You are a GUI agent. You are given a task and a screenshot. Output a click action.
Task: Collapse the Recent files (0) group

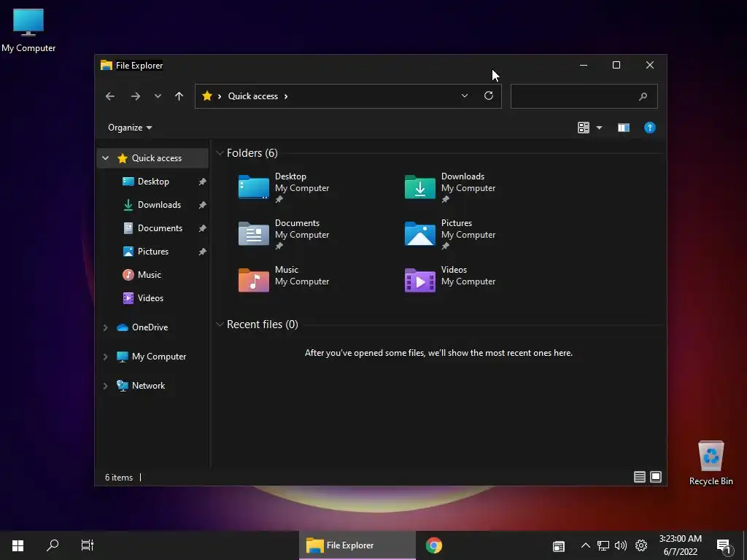coord(220,324)
